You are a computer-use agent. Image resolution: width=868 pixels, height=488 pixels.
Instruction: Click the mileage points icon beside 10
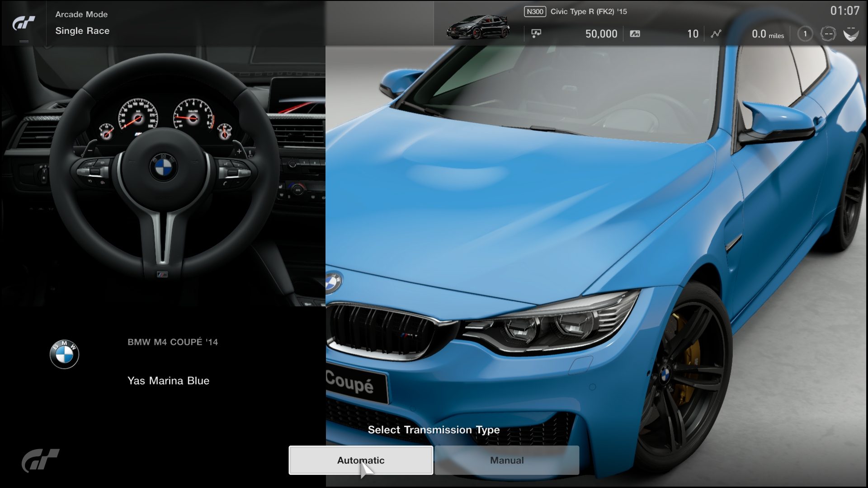click(x=635, y=33)
